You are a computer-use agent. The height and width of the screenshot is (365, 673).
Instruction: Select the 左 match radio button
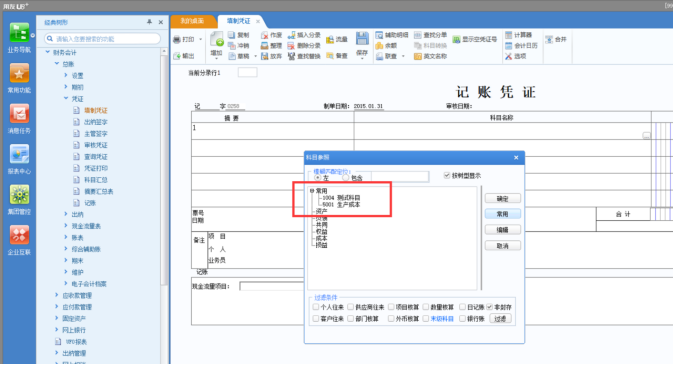pyautogui.click(x=318, y=177)
